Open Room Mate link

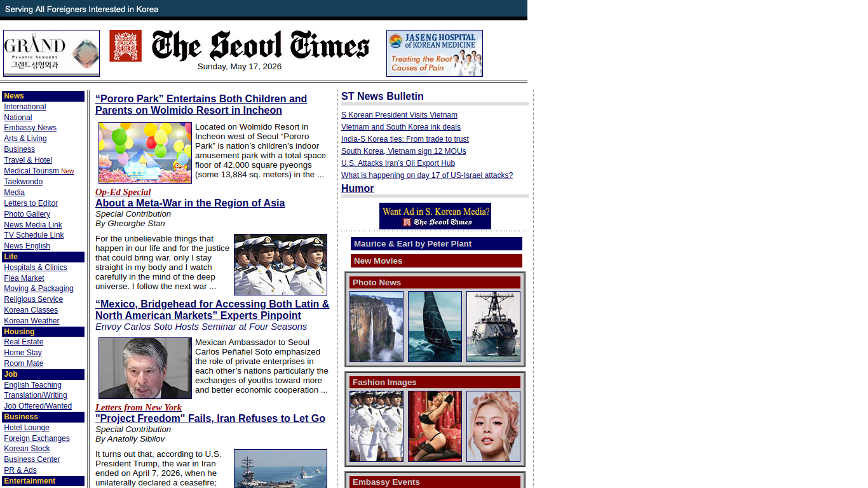(x=24, y=363)
